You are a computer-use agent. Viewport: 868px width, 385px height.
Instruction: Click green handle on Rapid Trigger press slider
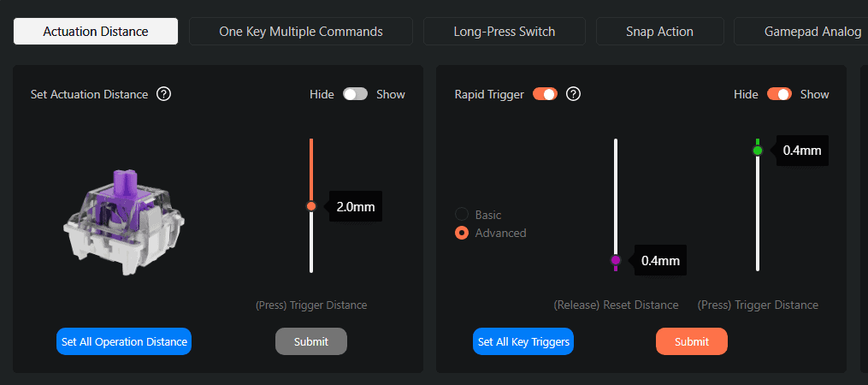point(758,150)
